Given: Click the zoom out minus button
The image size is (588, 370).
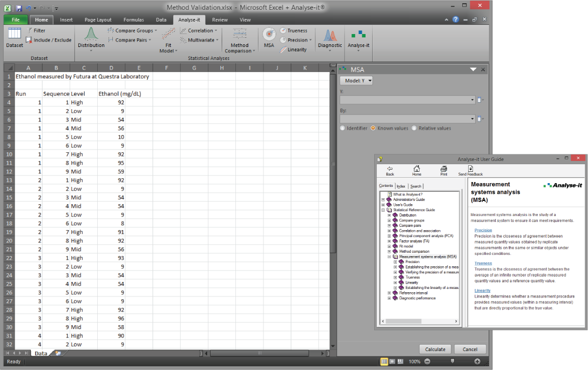Looking at the screenshot, I should point(428,361).
